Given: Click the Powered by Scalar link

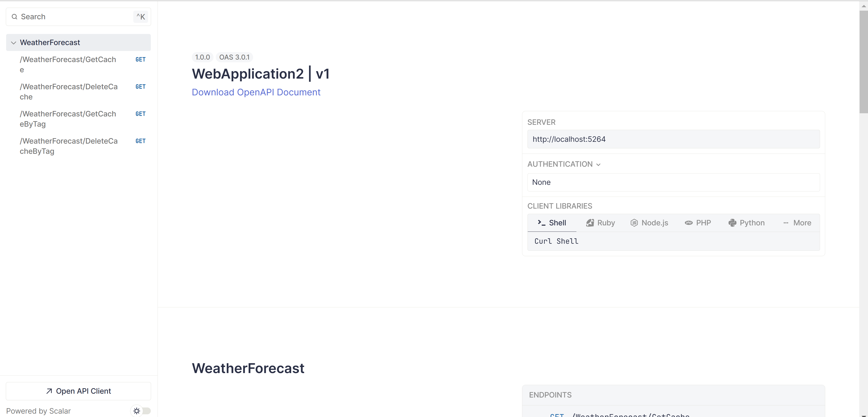Looking at the screenshot, I should coord(38,411).
